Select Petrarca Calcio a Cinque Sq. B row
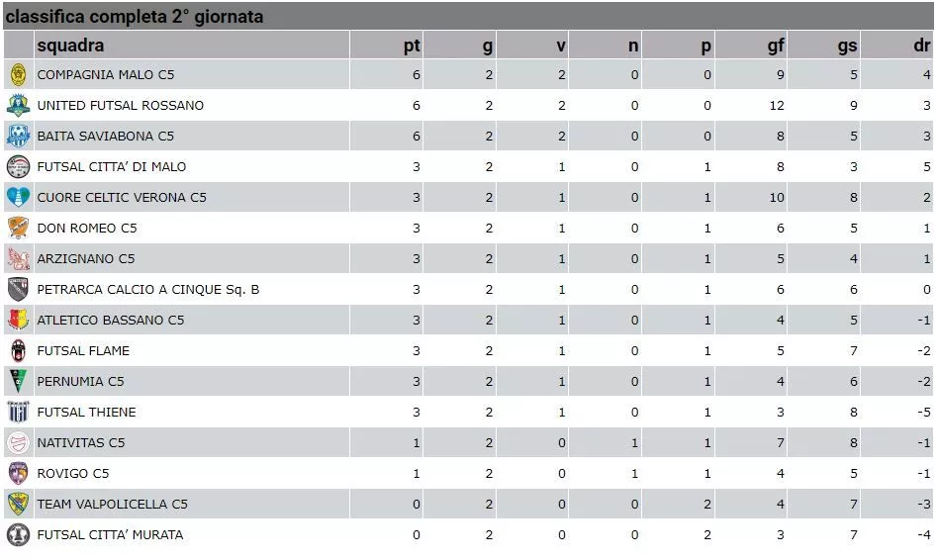 pos(469,289)
